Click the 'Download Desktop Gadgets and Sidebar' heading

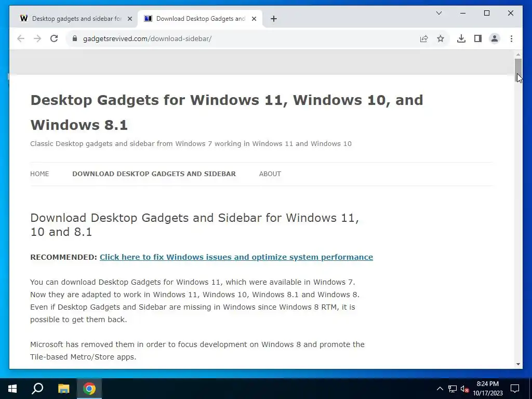195,224
